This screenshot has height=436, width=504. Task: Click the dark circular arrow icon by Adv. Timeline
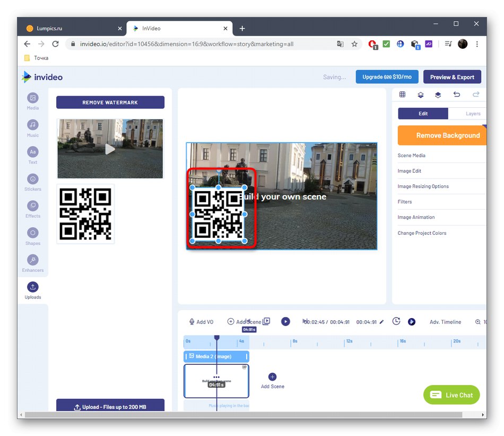pyautogui.click(x=412, y=322)
